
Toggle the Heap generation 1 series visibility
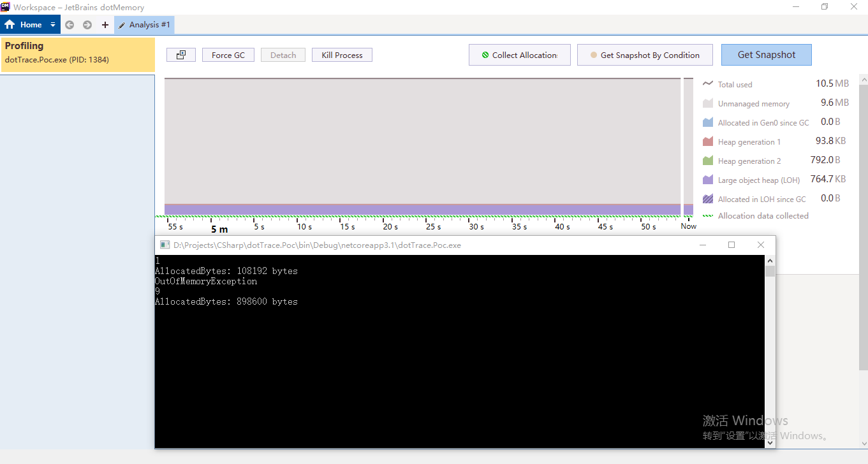point(708,141)
